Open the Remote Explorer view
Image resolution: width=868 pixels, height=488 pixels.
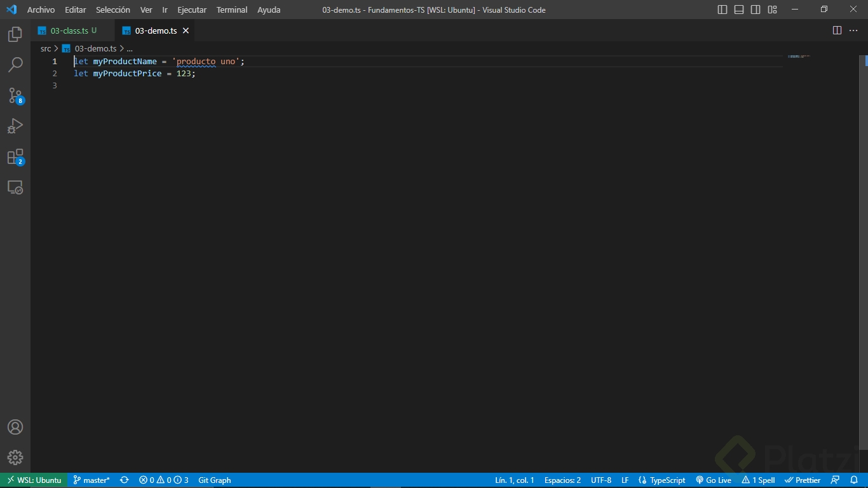pyautogui.click(x=15, y=187)
